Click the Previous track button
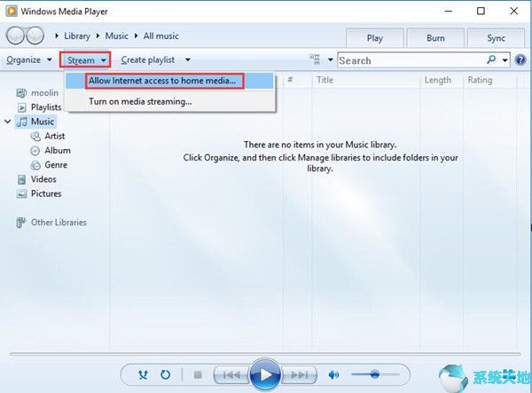Image resolution: width=532 pixels, height=393 pixels. point(231,375)
